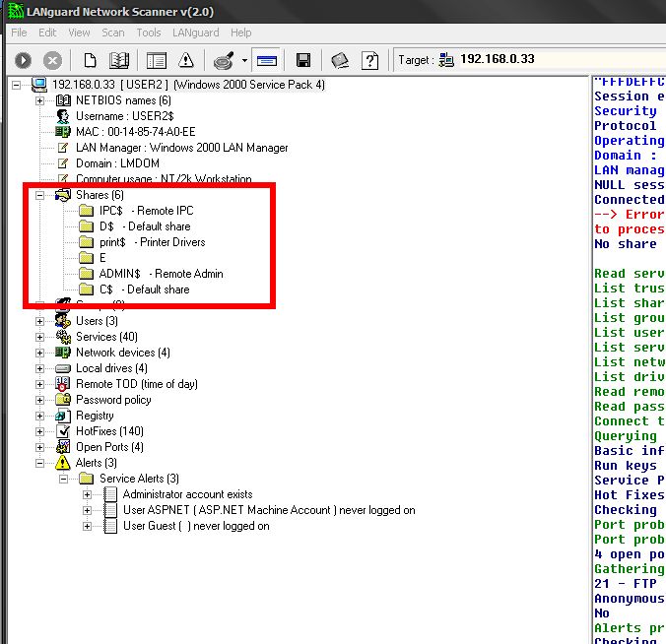
Task: Click the frying pan toolbar icon
Action: tap(224, 60)
